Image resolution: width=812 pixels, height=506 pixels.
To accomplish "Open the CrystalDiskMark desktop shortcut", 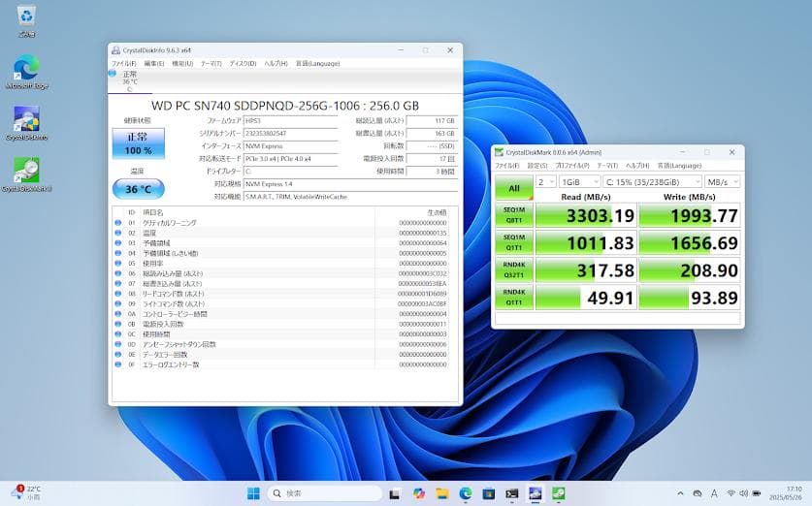I will 26,174.
